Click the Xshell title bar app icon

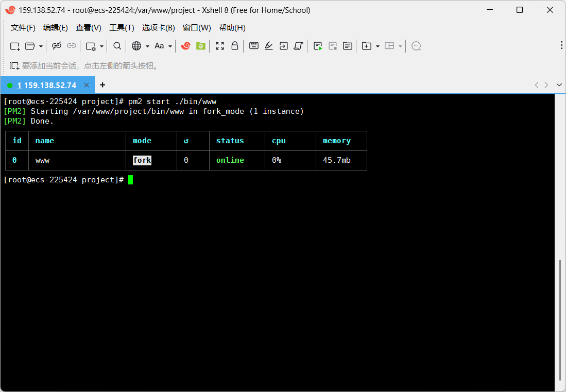[10, 10]
